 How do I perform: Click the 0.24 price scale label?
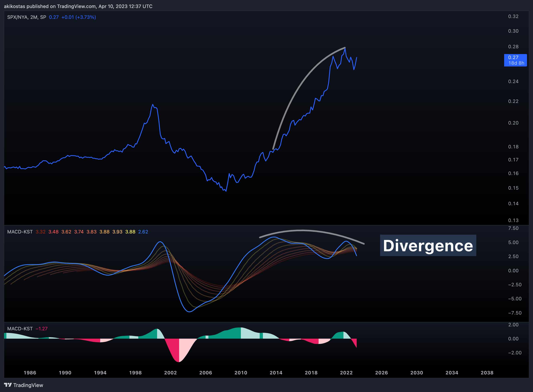pos(513,81)
